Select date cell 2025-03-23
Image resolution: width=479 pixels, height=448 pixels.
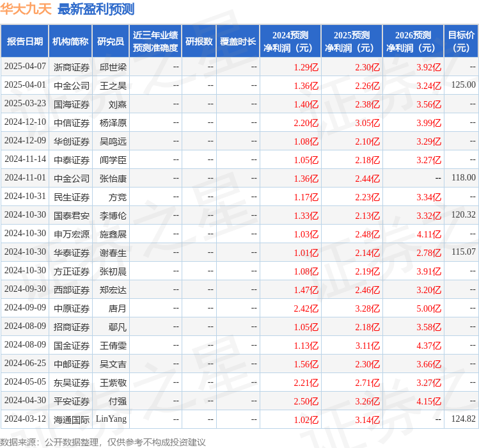point(25,104)
